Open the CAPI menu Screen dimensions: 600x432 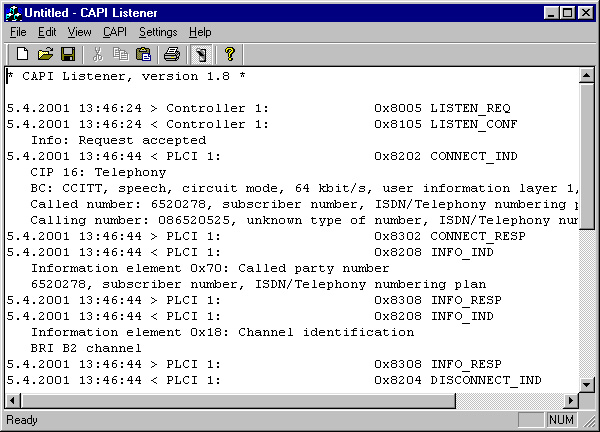coord(114,32)
